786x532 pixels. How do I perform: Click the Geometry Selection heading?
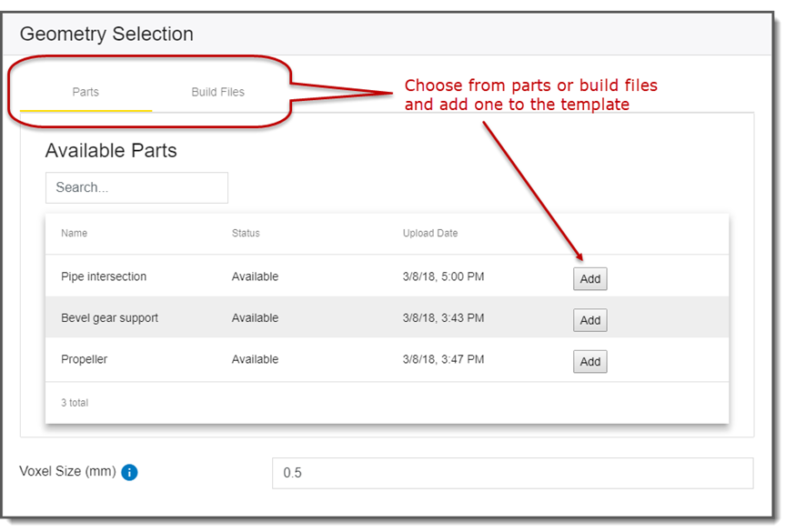tap(106, 35)
